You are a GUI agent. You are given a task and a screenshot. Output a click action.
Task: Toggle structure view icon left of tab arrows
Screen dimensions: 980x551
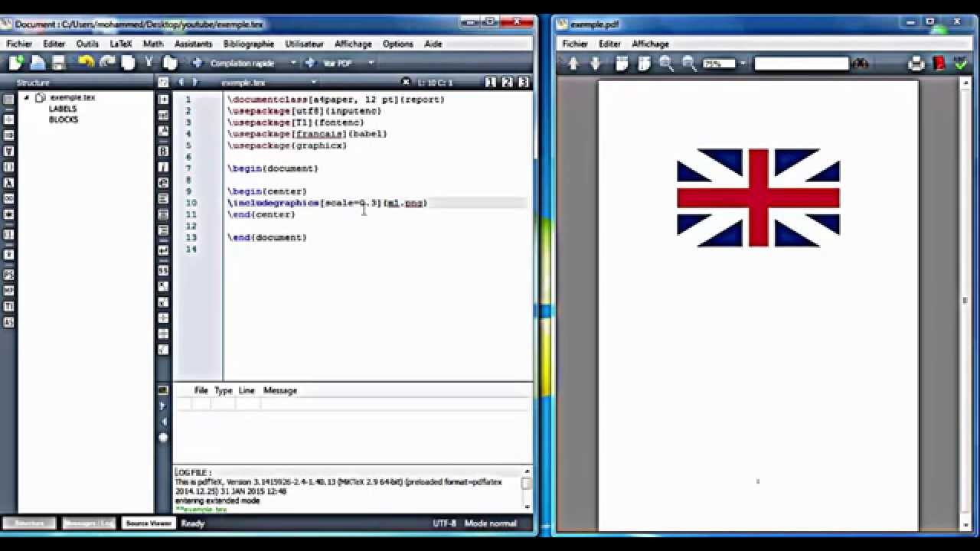pos(163,82)
